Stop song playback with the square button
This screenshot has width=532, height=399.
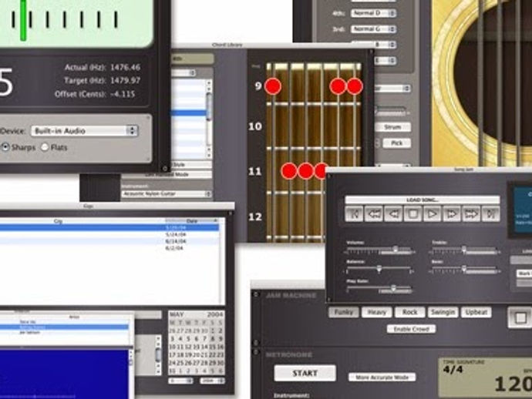click(413, 214)
